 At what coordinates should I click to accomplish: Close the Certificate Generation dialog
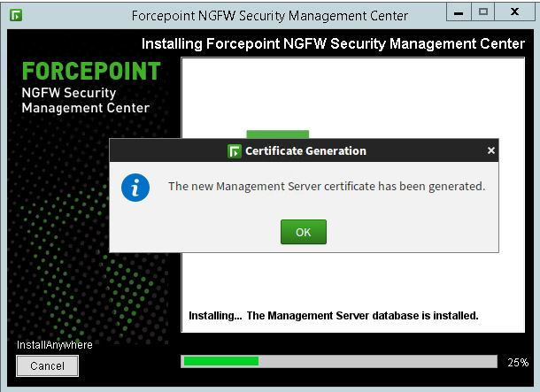(491, 150)
